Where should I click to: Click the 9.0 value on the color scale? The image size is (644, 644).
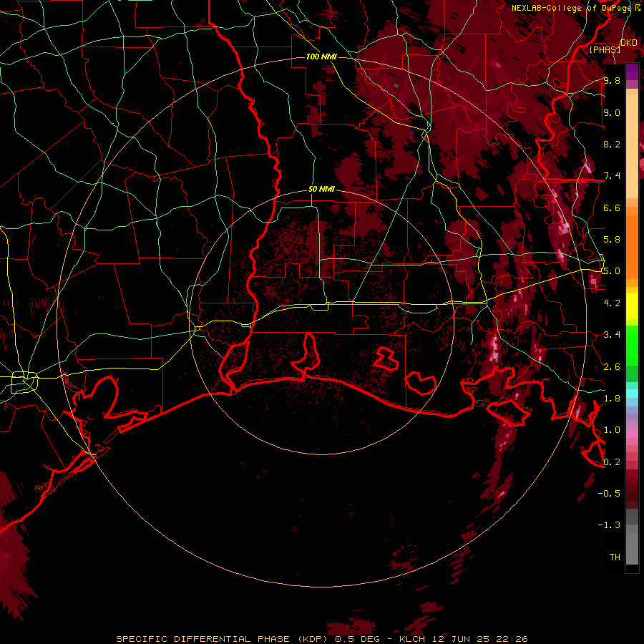tap(612, 112)
